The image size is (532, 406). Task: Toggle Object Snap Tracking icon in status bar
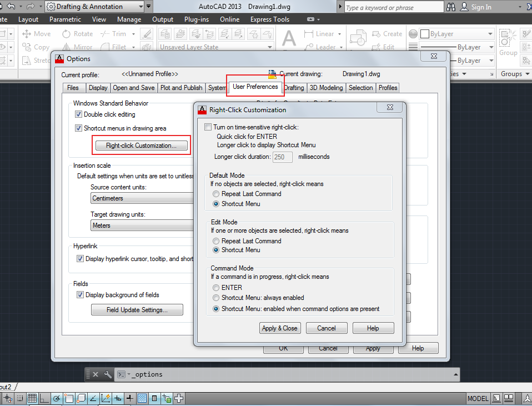(93, 399)
